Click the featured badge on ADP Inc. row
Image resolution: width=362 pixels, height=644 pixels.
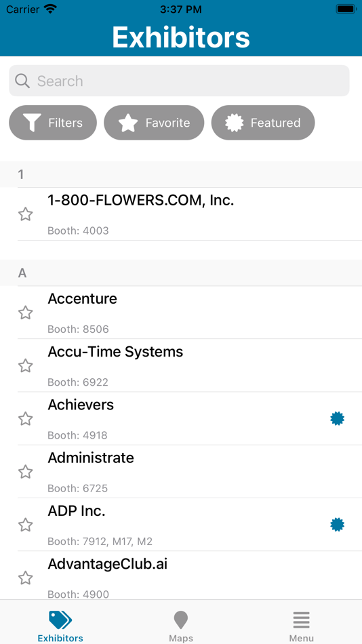coord(338,525)
